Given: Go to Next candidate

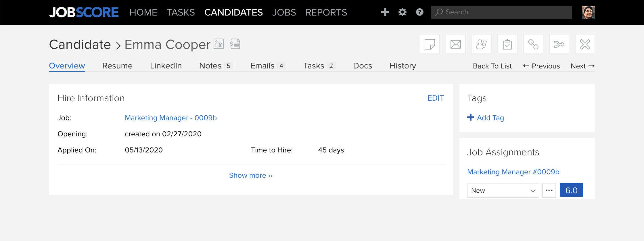Looking at the screenshot, I should click(582, 66).
